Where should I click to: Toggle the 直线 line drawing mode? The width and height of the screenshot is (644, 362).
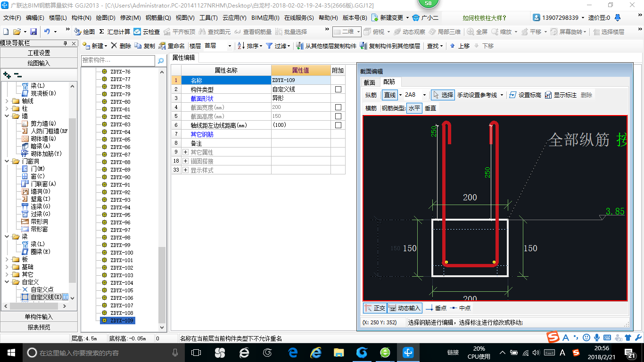tap(390, 95)
